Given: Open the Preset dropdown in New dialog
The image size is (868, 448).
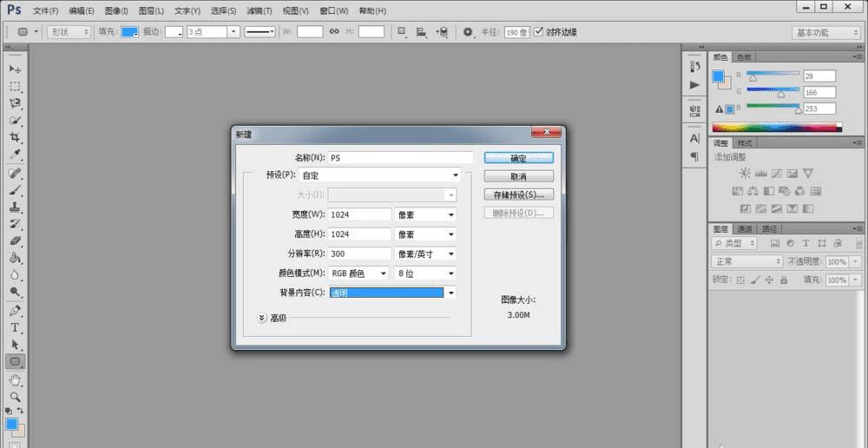Looking at the screenshot, I should [x=380, y=175].
